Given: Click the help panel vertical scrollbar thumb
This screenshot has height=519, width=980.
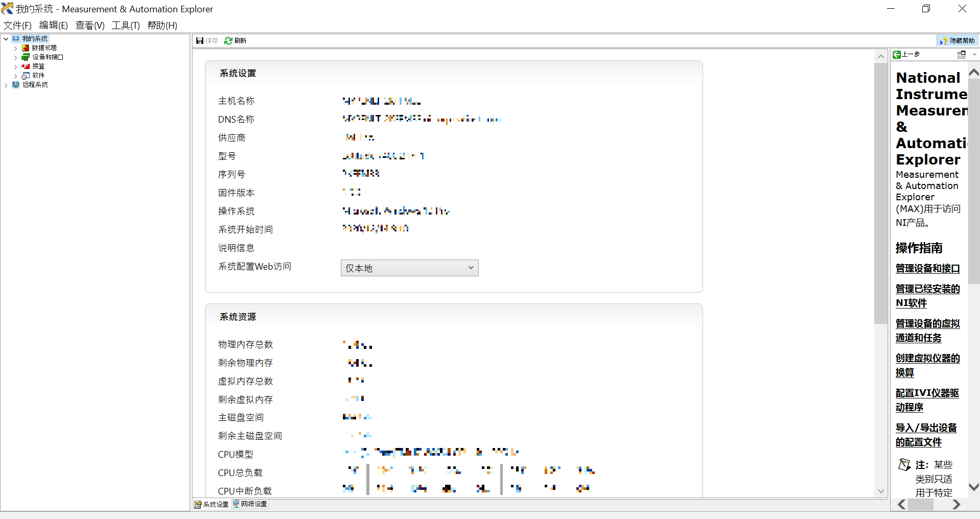Looking at the screenshot, I should (x=974, y=181).
